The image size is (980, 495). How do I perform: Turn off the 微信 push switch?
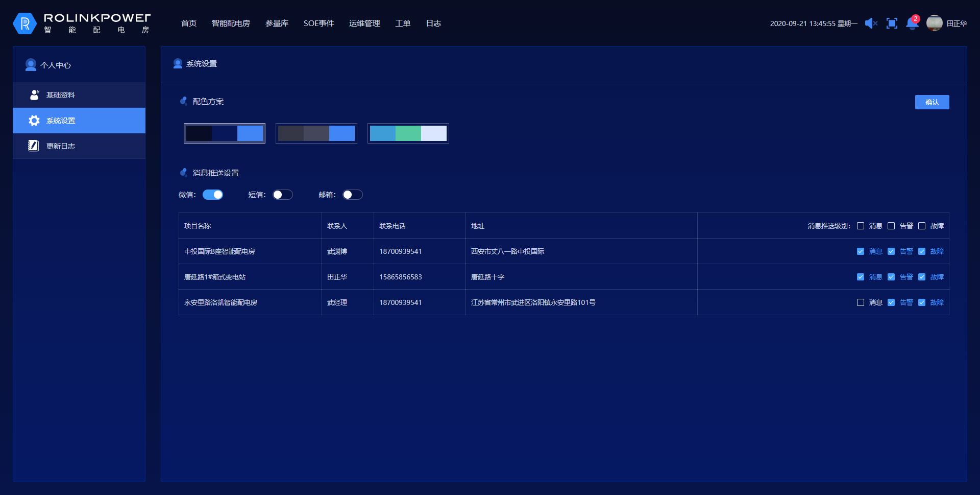click(213, 195)
